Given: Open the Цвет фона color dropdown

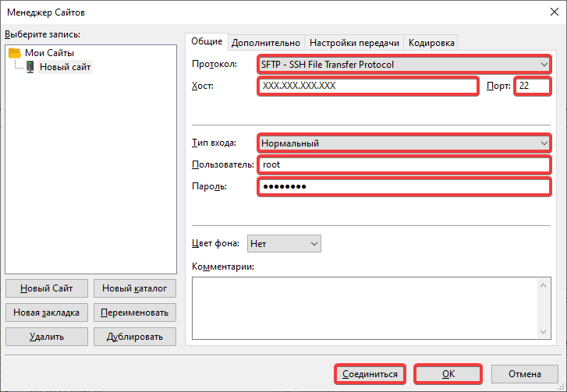Looking at the screenshot, I should [284, 244].
